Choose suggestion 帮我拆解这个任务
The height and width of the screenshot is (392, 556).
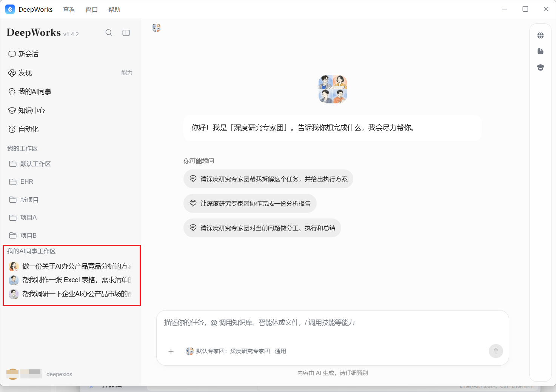(x=268, y=179)
